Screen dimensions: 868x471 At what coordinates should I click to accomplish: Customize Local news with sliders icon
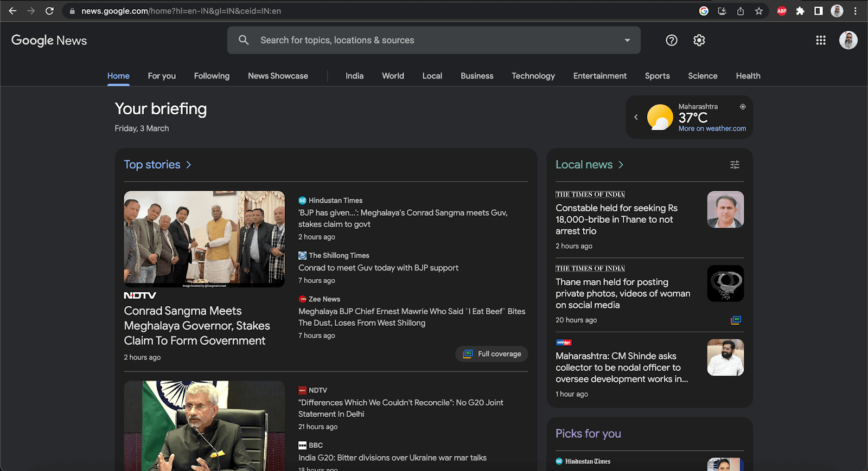click(x=735, y=165)
